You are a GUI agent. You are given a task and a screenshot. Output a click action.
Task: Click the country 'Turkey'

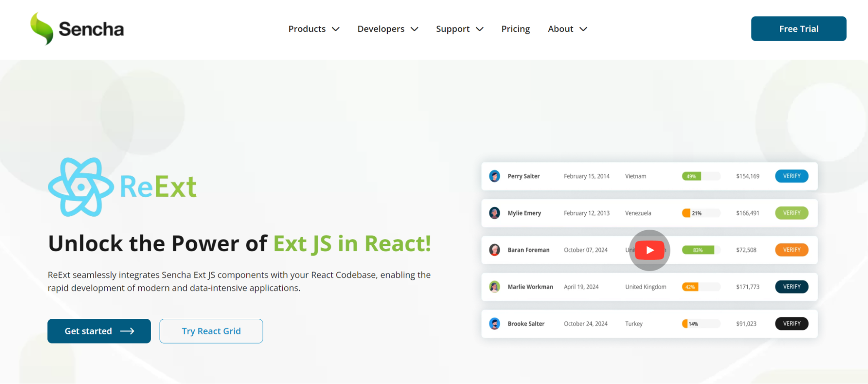[x=634, y=324]
